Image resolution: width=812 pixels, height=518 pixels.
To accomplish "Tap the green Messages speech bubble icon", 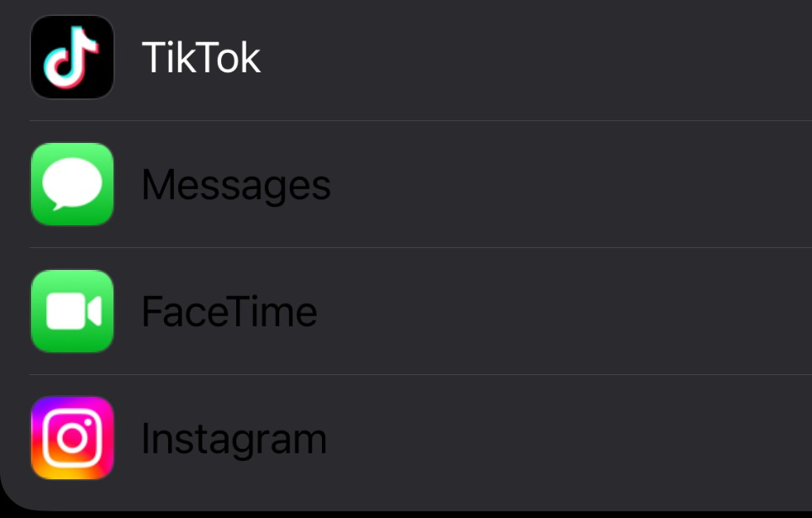I will (x=72, y=184).
